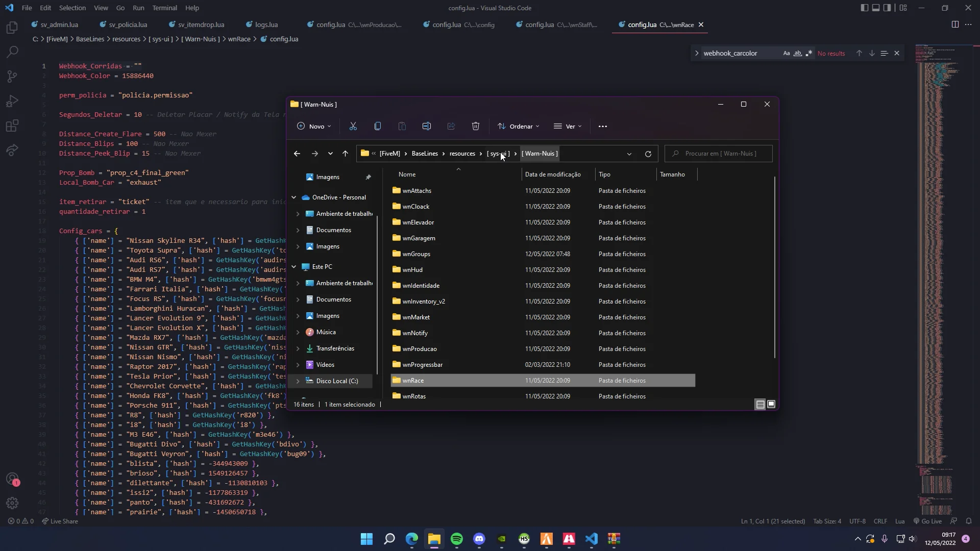Click the resources breadcrumb in File Explorer

(462, 154)
